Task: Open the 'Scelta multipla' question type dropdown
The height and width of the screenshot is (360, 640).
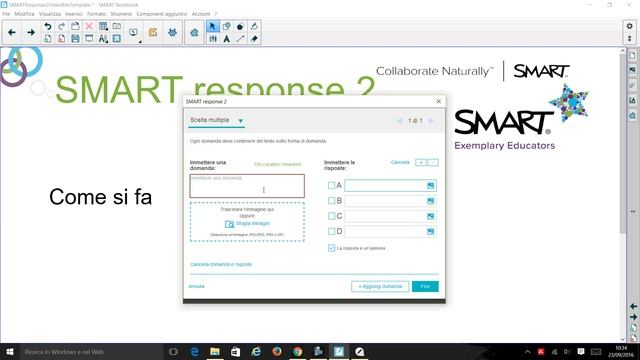Action: click(x=216, y=120)
